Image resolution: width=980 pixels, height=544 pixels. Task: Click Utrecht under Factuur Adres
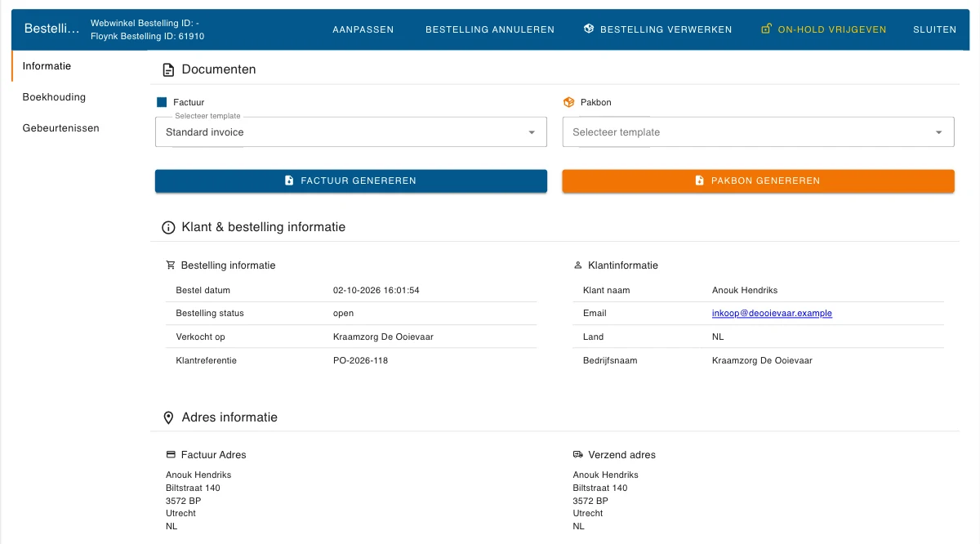coord(180,514)
